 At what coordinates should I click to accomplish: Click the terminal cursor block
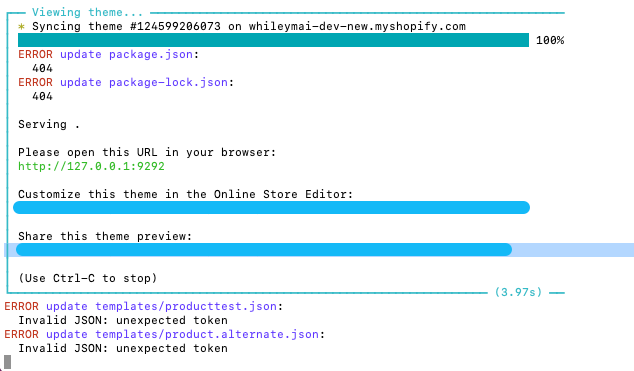(8, 362)
